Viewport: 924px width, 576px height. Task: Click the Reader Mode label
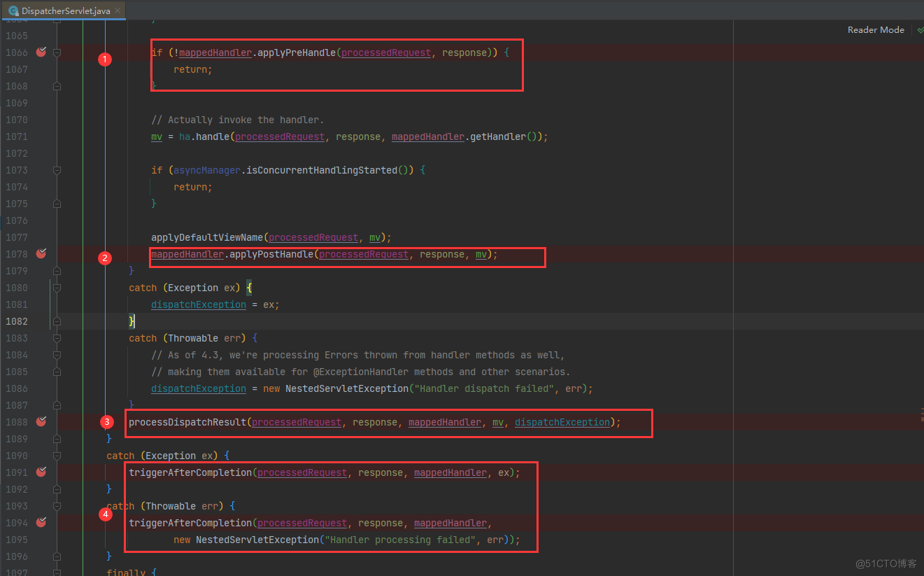click(x=876, y=29)
